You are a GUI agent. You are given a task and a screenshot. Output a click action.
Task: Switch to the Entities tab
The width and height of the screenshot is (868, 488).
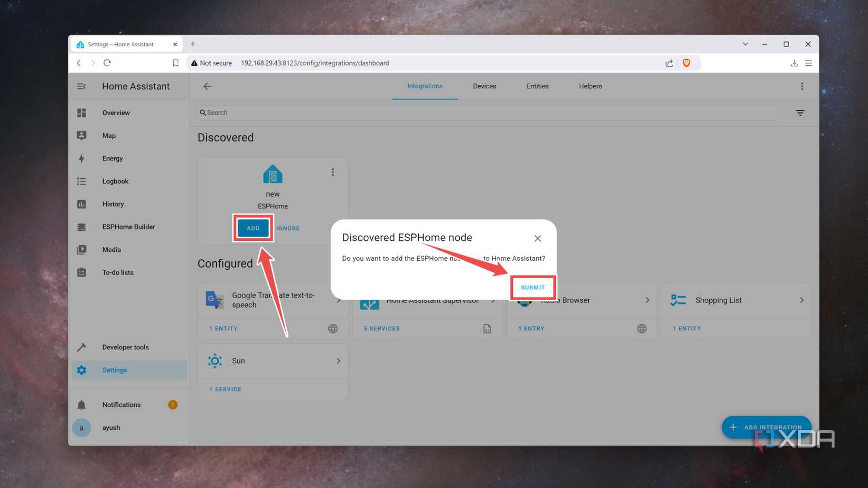538,86
